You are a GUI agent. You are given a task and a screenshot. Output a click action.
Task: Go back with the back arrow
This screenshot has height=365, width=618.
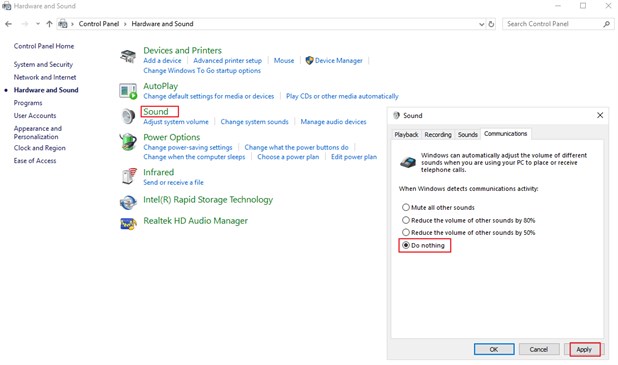point(8,24)
